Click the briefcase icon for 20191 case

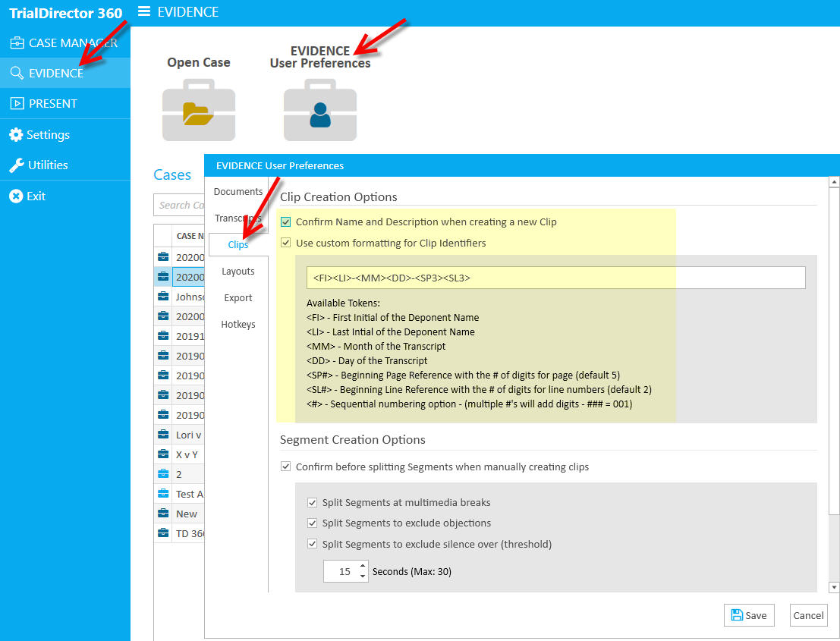coord(163,336)
